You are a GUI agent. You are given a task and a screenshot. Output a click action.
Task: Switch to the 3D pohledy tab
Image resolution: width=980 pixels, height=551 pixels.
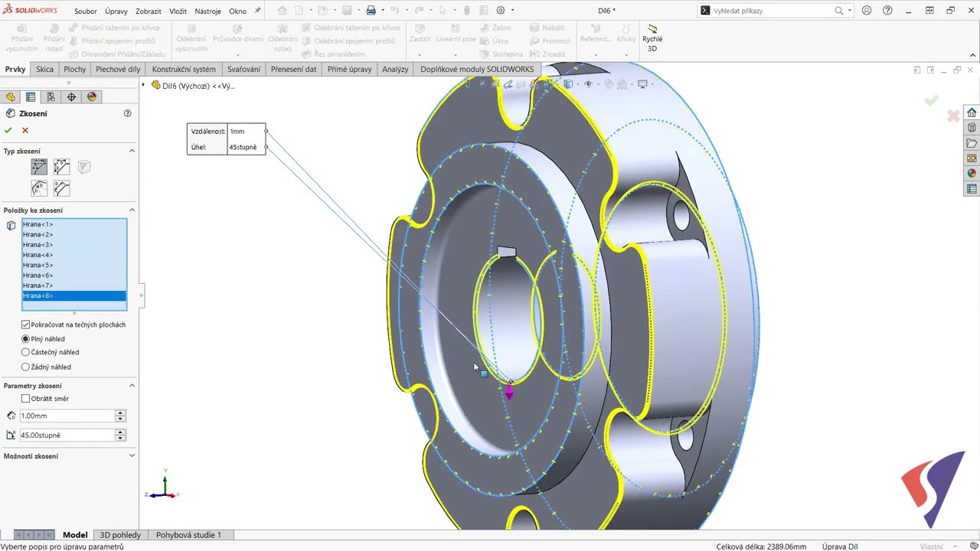pyautogui.click(x=120, y=535)
